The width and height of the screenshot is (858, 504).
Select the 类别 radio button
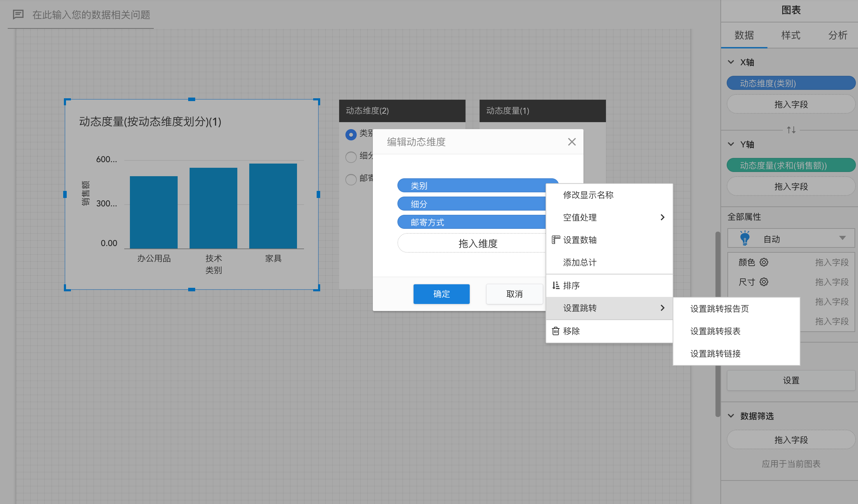351,134
